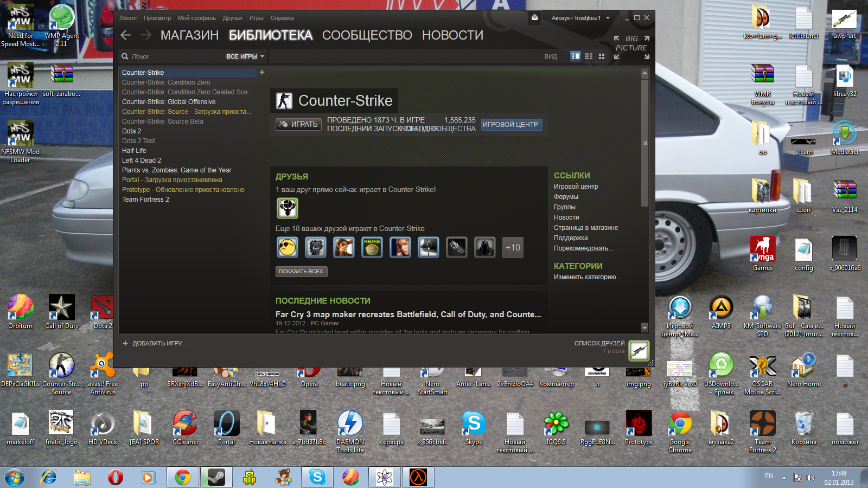The image size is (868, 488).
Task: Select Portal - Загрузка приостановлена entry
Action: pyautogui.click(x=172, y=180)
